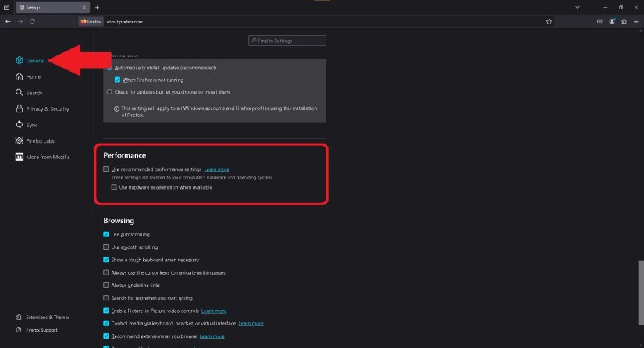This screenshot has width=644, height=348.
Task: Open the Sync settings icon
Action: pos(20,124)
